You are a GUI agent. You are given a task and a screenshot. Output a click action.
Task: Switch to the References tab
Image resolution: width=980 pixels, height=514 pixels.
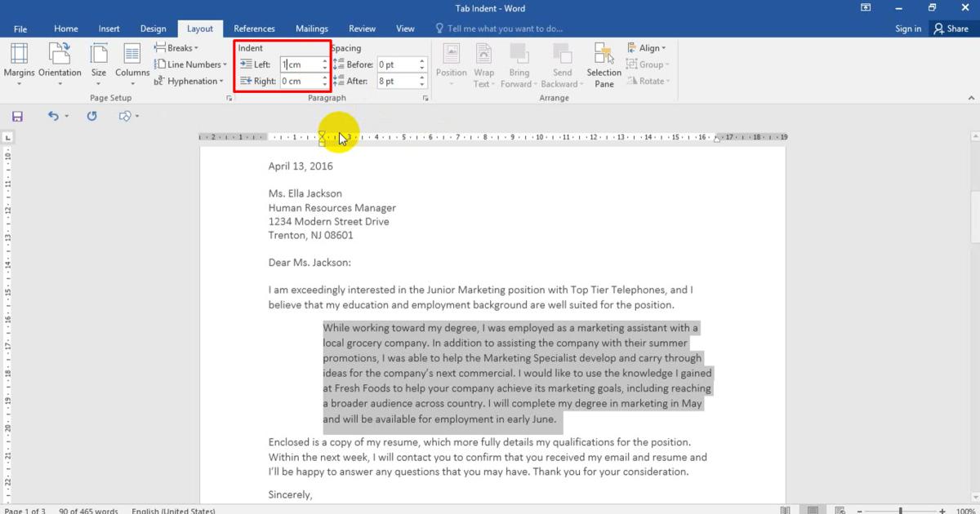[255, 29]
